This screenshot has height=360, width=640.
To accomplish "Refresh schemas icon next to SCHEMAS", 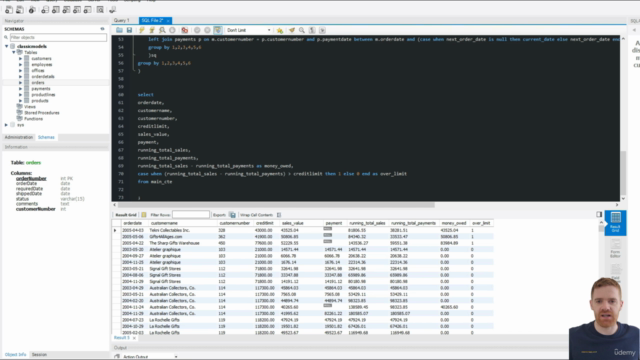I will 102,29.
